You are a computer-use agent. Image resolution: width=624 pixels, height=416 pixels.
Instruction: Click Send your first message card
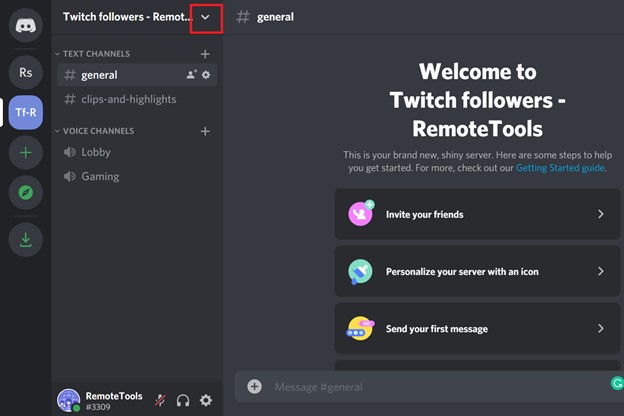click(x=478, y=328)
